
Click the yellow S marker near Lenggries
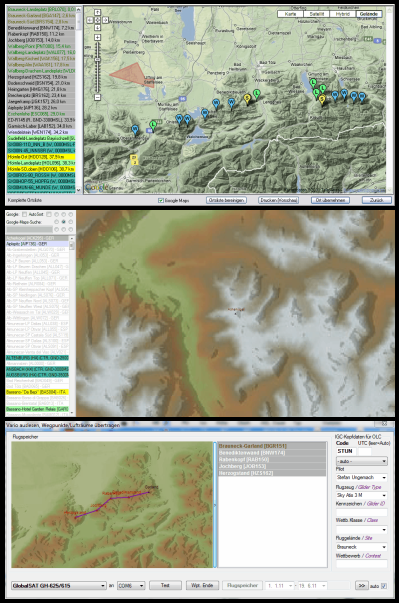point(247,99)
